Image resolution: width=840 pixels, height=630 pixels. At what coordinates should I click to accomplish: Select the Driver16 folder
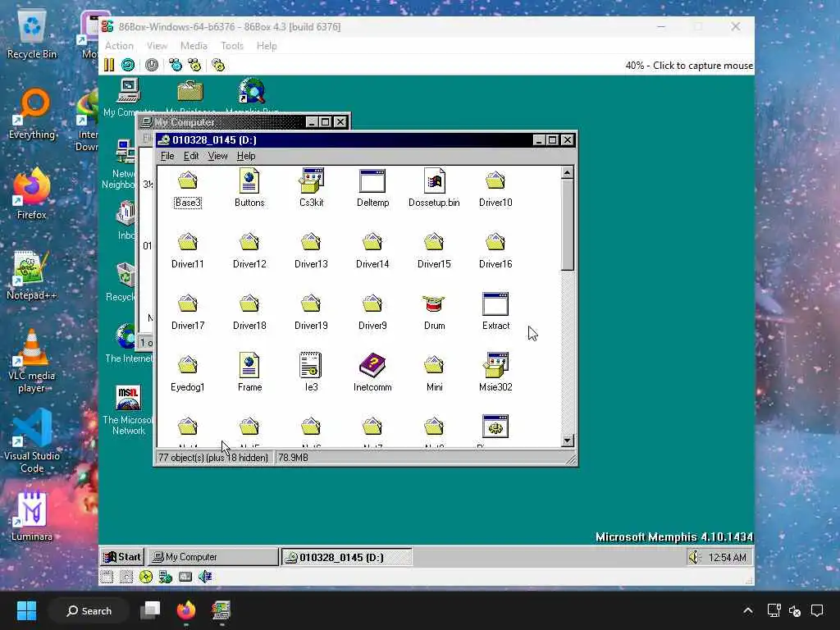(495, 250)
